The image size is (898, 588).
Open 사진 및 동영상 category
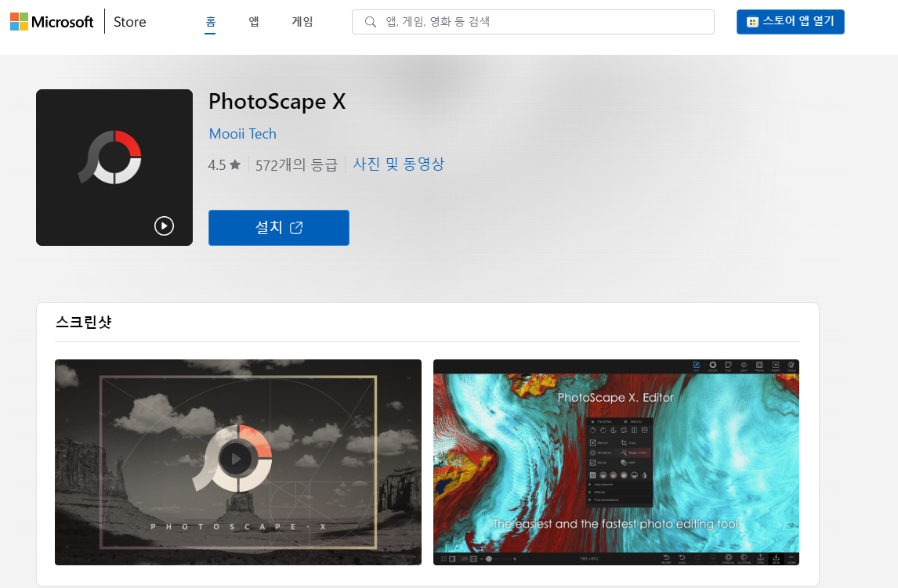pyautogui.click(x=399, y=164)
